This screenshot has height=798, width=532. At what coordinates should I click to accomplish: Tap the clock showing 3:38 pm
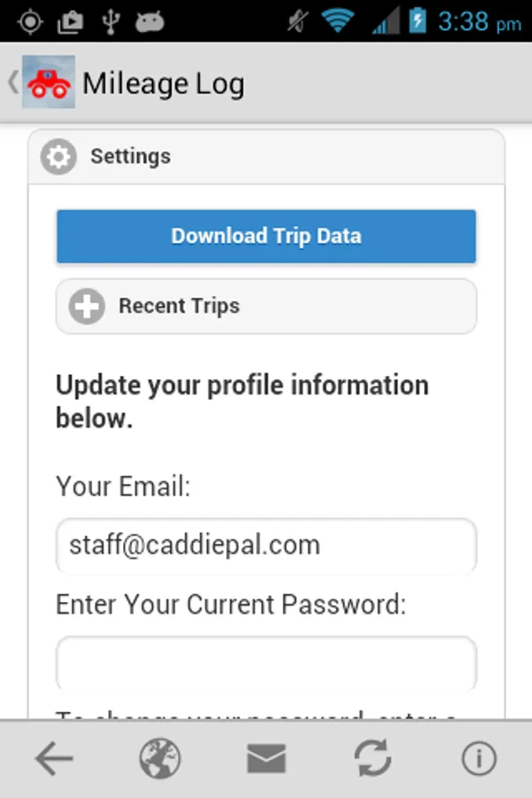(479, 21)
